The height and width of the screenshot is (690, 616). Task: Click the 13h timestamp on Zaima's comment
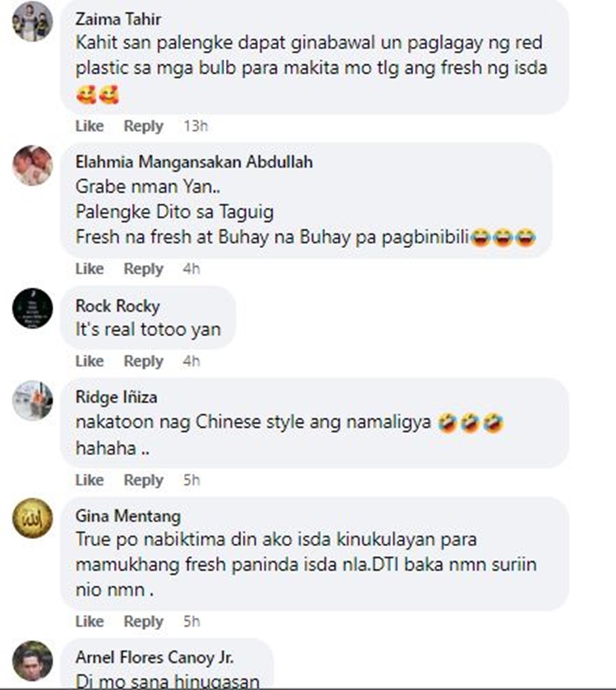point(195,126)
